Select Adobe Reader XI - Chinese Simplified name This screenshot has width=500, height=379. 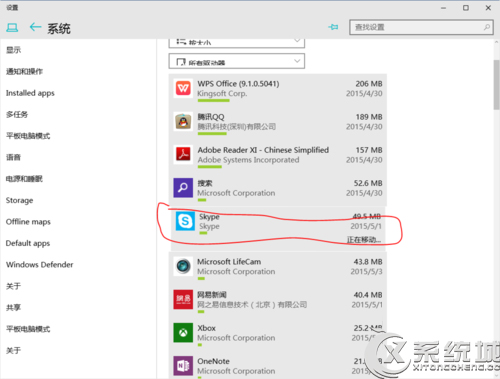point(263,150)
